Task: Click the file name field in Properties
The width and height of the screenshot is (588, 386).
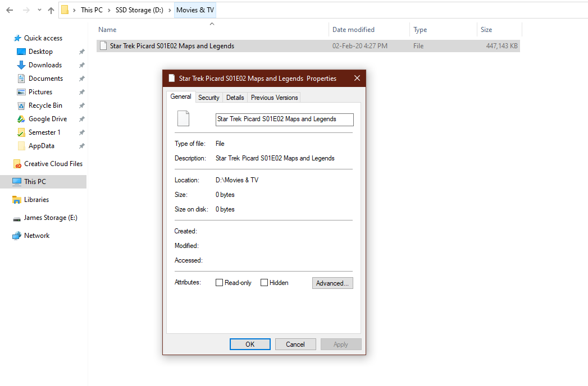Action: (x=285, y=119)
